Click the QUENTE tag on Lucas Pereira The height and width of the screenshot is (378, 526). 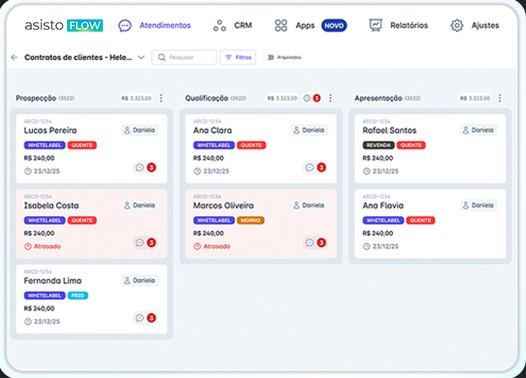pos(82,145)
